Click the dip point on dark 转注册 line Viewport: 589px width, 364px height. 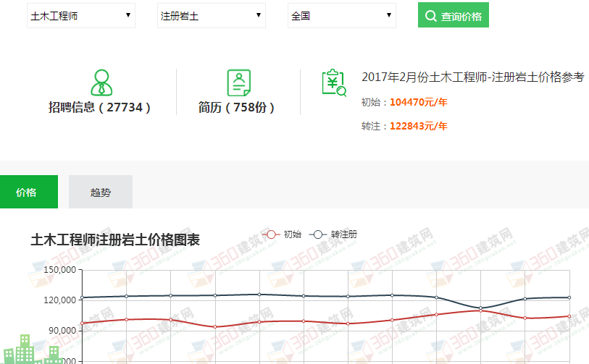481,308
